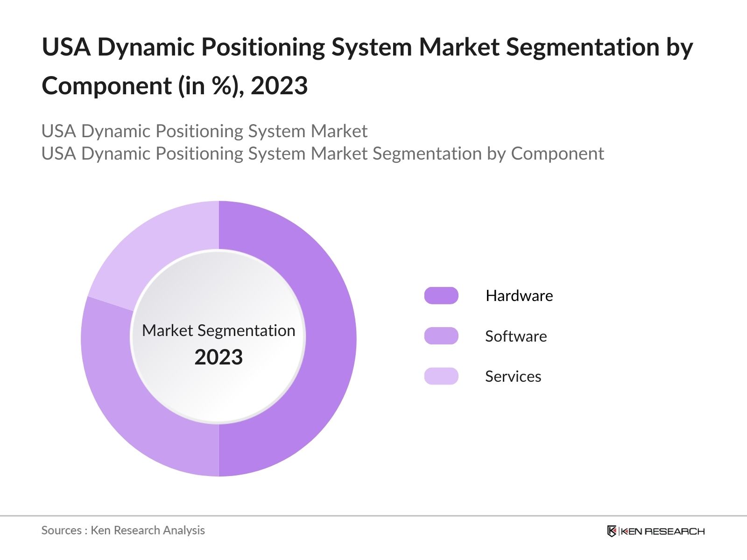Expand the Software legend entry

pyautogui.click(x=516, y=336)
